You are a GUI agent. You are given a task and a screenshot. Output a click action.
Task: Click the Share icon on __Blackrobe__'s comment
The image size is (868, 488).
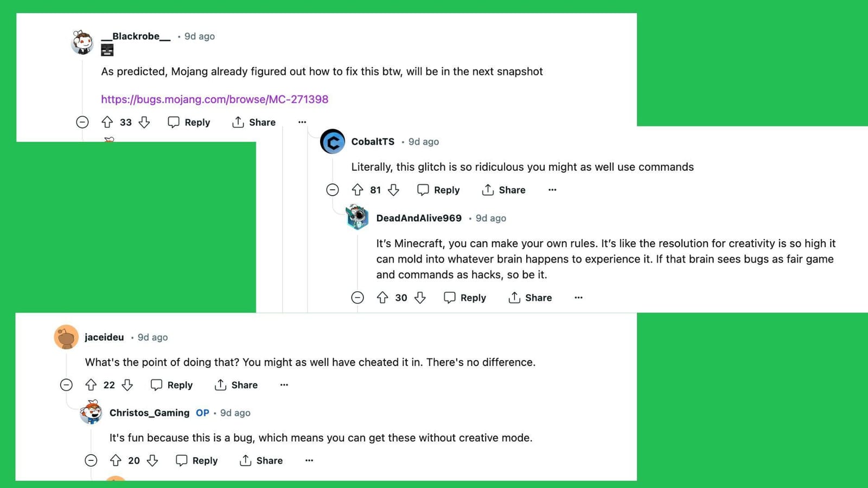tap(238, 122)
